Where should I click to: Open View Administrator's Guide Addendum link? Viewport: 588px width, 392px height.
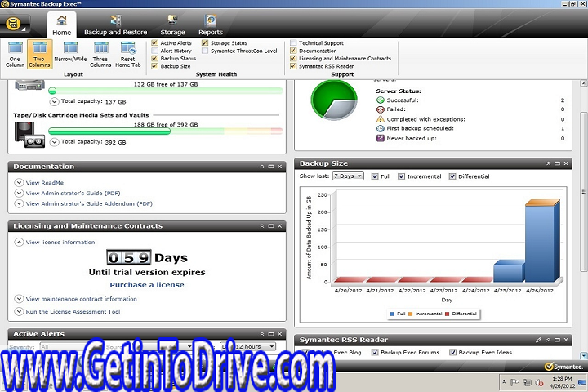[x=89, y=203]
